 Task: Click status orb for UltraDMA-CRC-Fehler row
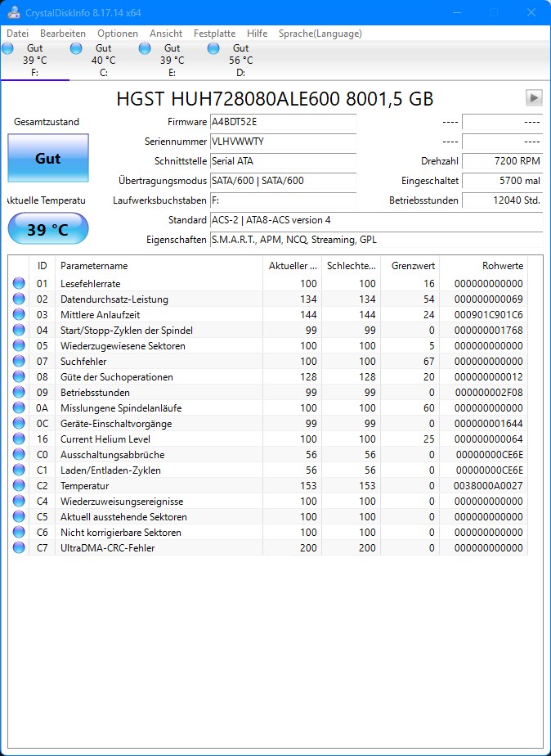click(x=19, y=547)
